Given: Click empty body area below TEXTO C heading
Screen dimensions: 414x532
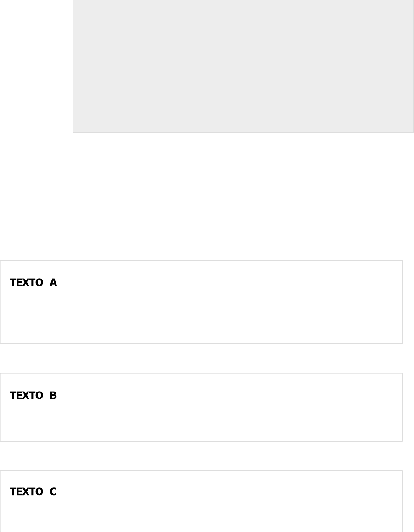Looking at the screenshot, I should coord(201,516).
